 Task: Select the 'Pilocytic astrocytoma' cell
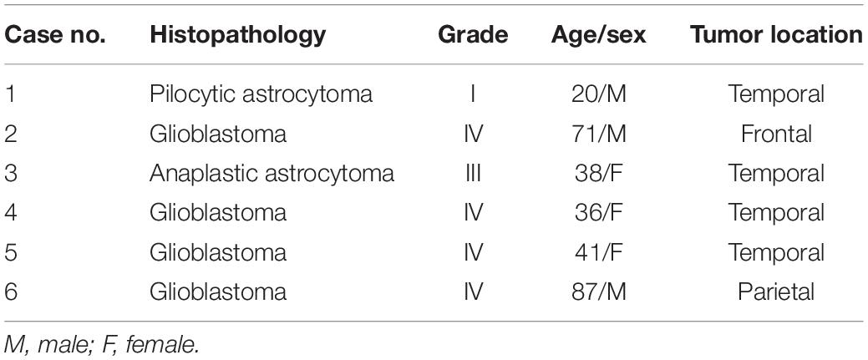(x=261, y=94)
